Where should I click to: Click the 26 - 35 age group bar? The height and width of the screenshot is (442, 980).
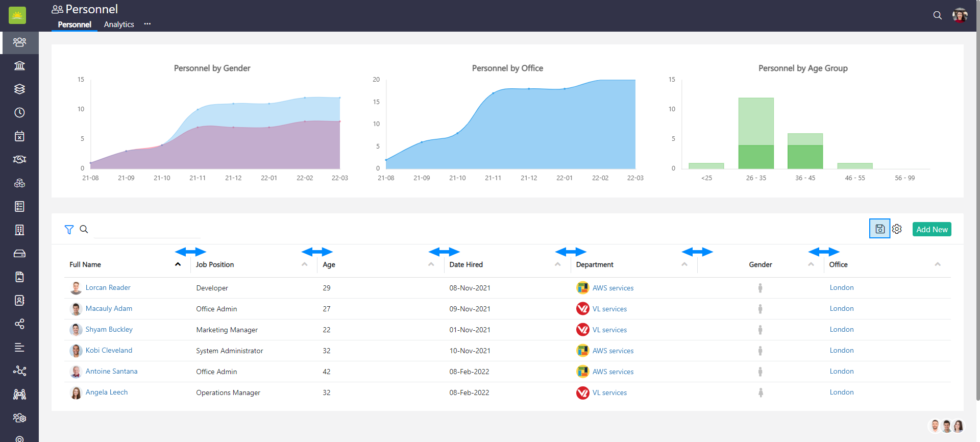756,134
